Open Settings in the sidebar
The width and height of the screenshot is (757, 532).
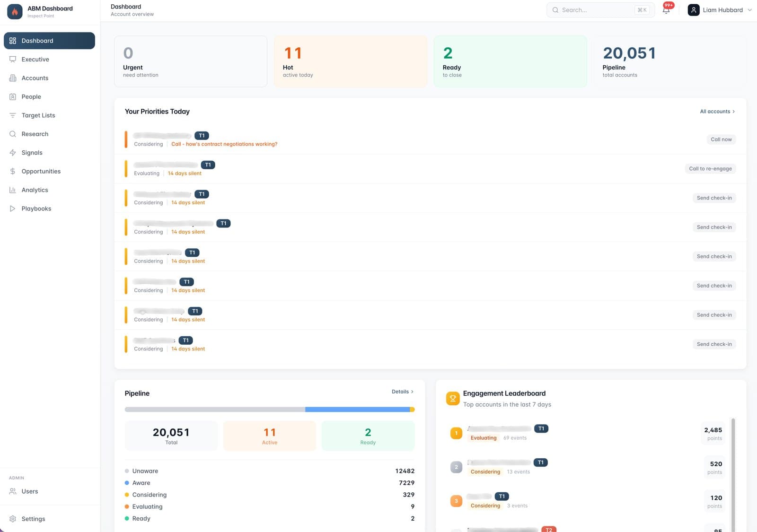[x=49, y=519]
